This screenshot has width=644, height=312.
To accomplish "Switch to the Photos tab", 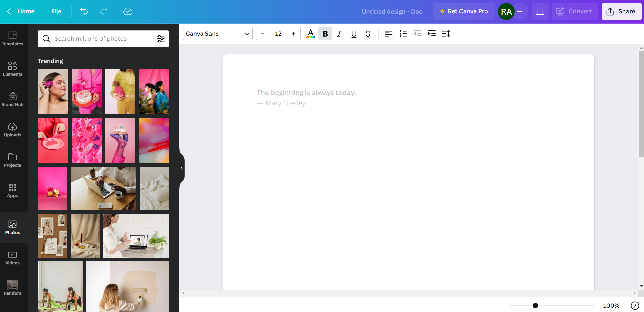I will pyautogui.click(x=12, y=227).
